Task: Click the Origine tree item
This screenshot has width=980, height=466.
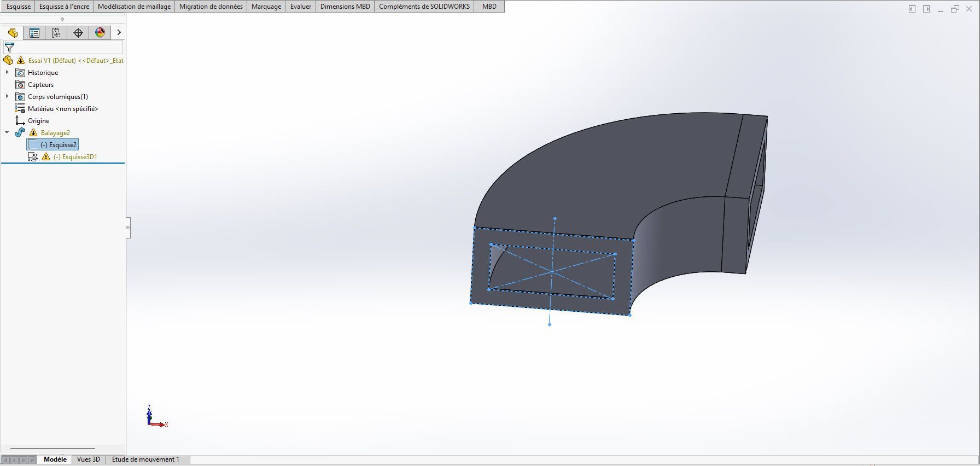Action: [39, 121]
